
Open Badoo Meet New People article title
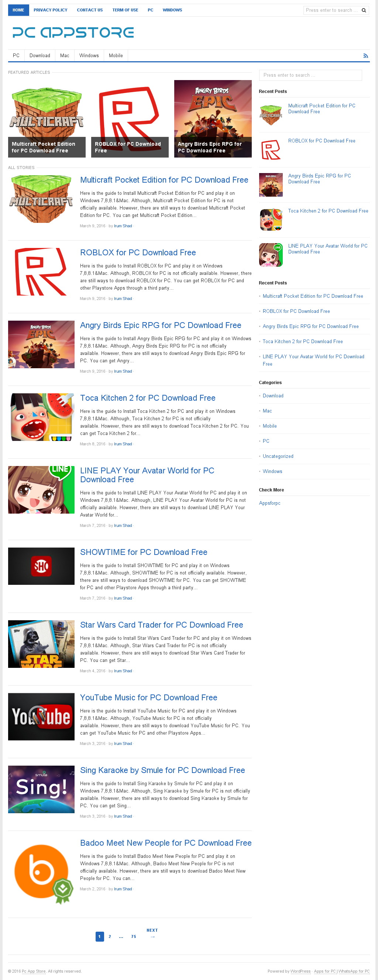(x=166, y=843)
